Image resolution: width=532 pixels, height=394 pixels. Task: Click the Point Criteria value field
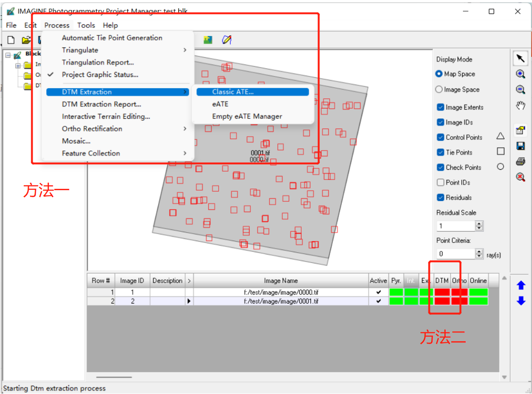(456, 254)
